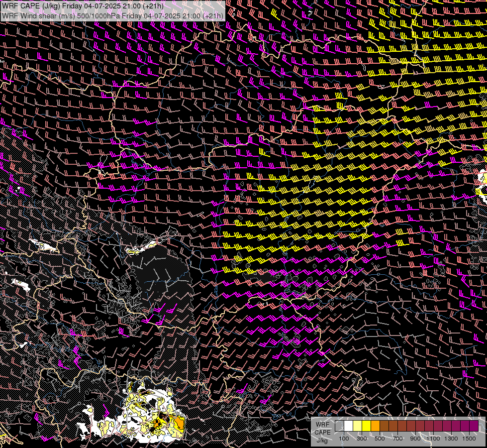The image size is (487, 448).
Task: Click the legend label 1500
Action: pyautogui.click(x=469, y=439)
